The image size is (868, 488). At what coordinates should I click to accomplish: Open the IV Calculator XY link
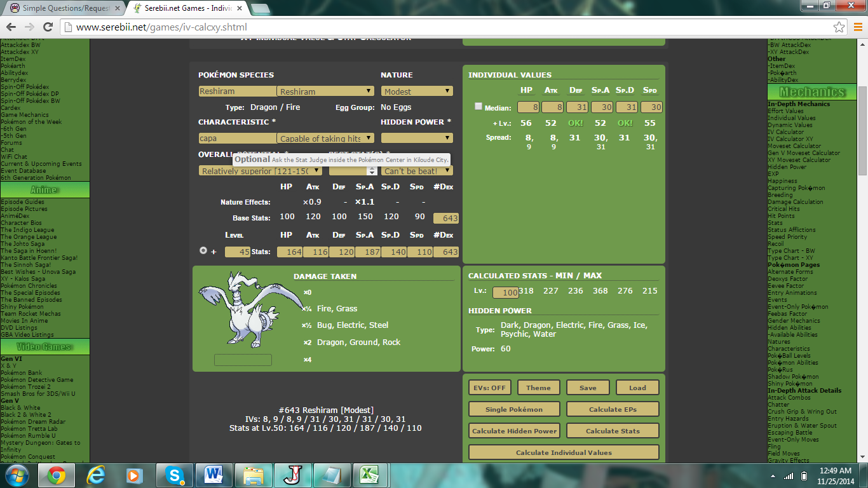point(790,139)
